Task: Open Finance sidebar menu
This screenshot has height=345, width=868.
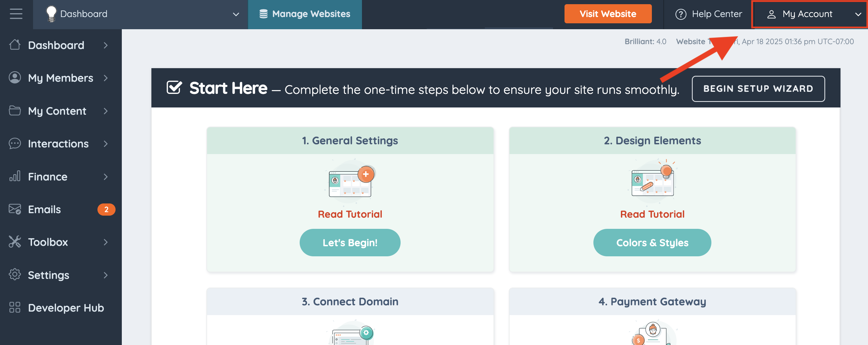Action: [61, 177]
